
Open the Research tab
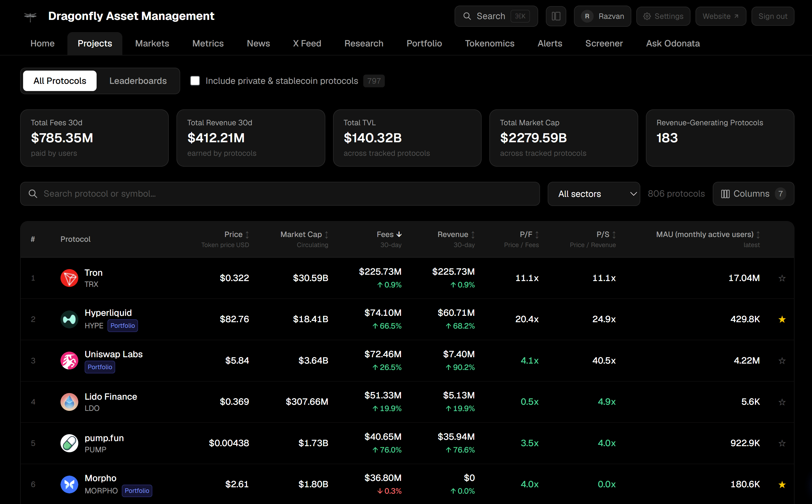pos(364,43)
